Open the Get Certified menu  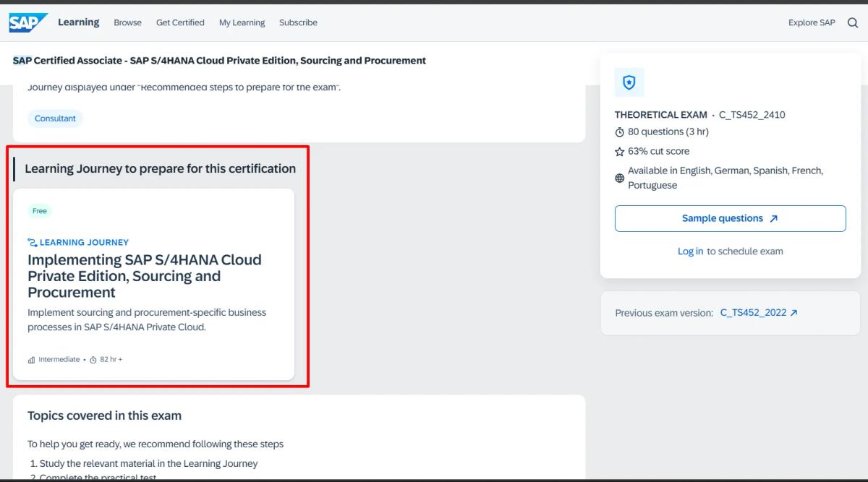pos(180,22)
